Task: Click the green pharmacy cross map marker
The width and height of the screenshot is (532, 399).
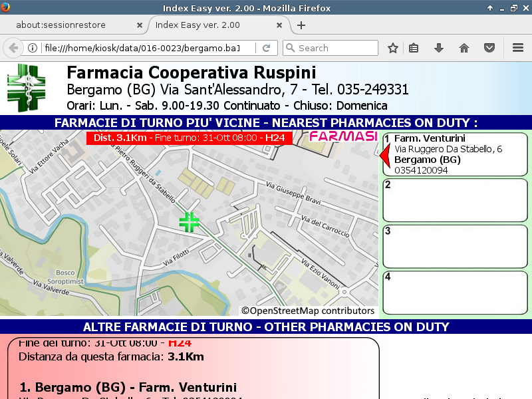Action: click(190, 222)
